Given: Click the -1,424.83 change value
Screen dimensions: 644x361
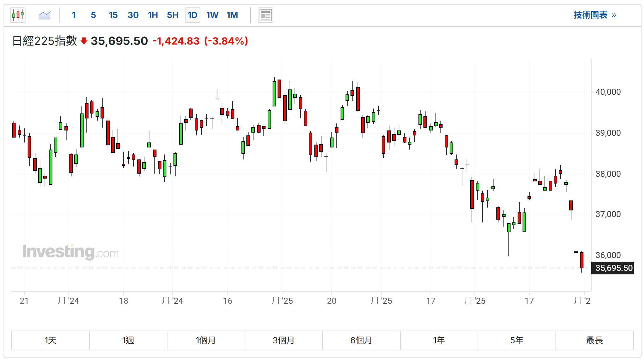Looking at the screenshot, I should coord(176,41).
